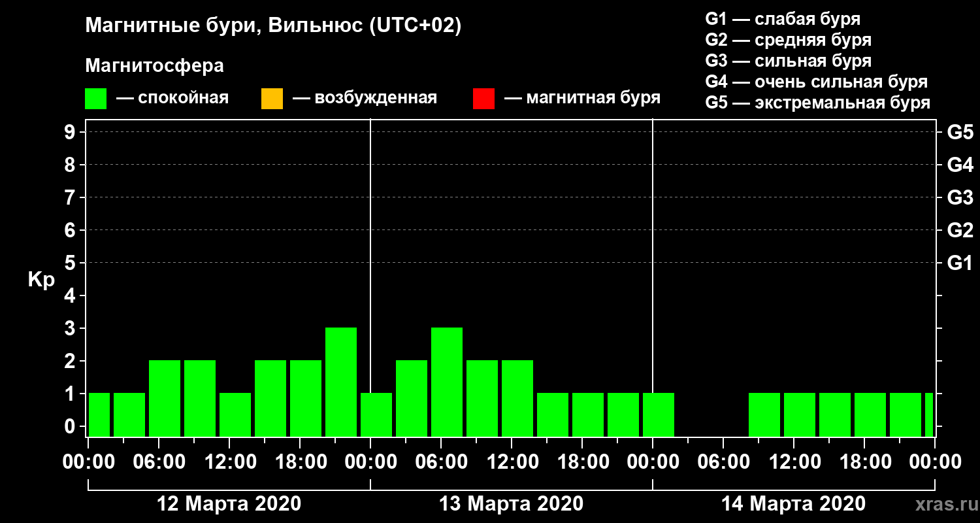The height and width of the screenshot is (523, 980).
Task: Click the 'G1' storm-scale axis tick label
Action: 960,263
